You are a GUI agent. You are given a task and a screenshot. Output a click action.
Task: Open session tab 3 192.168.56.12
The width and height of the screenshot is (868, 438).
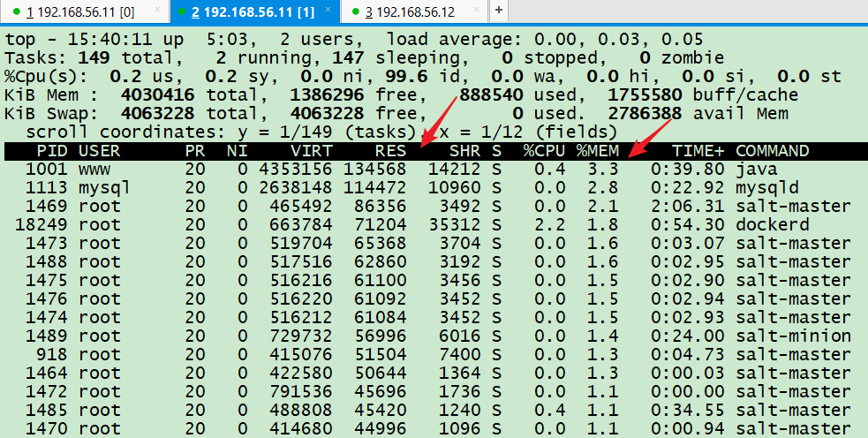point(414,11)
